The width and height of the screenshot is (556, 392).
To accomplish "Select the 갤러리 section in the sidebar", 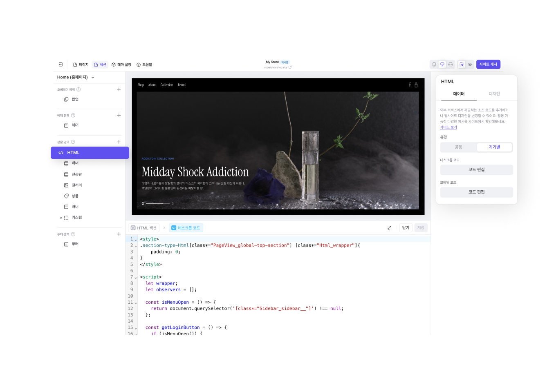I will click(76, 185).
